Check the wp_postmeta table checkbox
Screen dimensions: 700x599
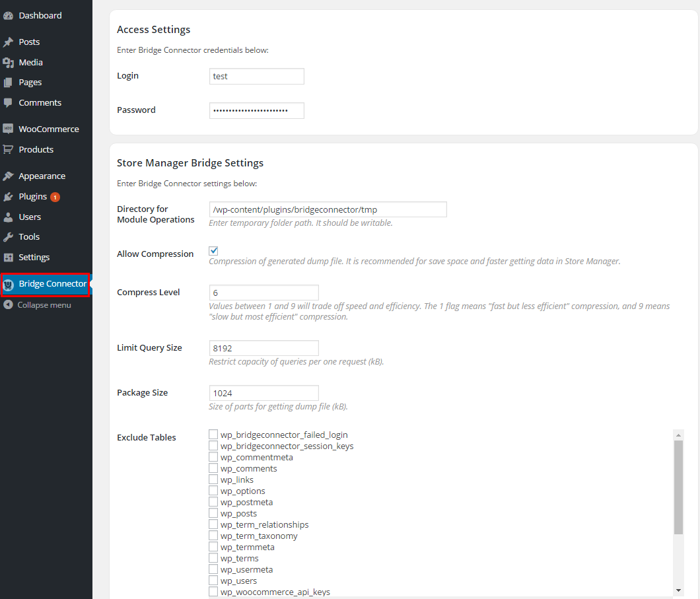pos(213,502)
